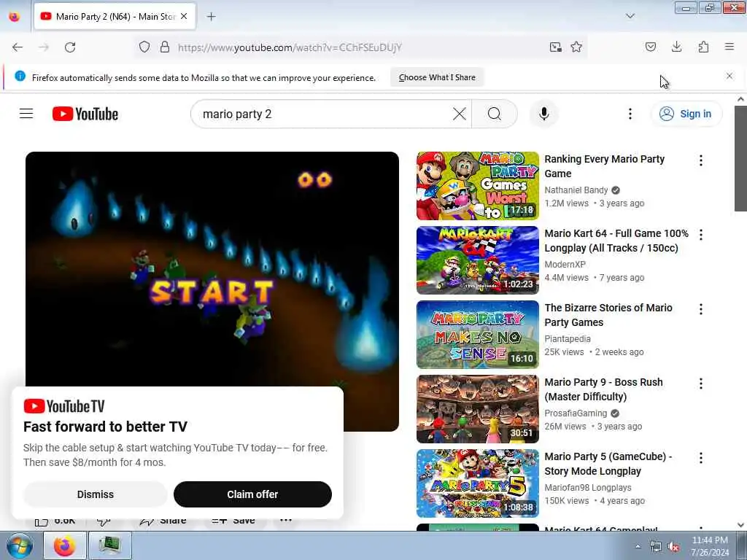
Task: Open options for Mario Party 9 Boss Rush
Action: click(701, 384)
